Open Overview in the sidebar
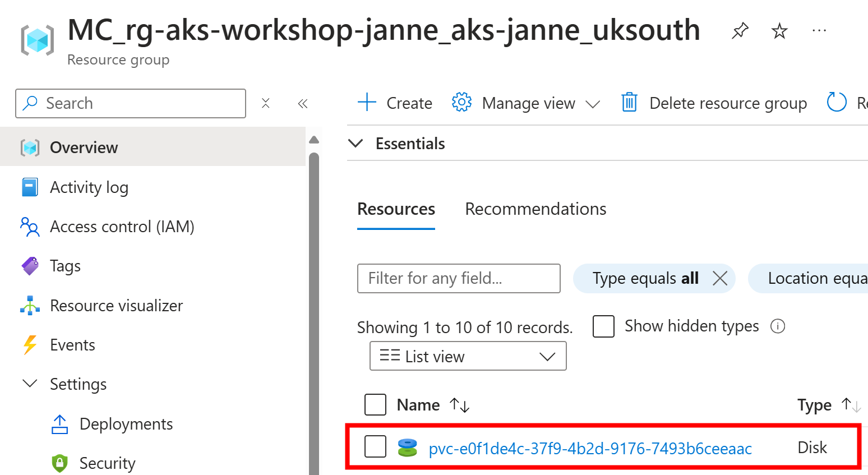868x475 pixels. tap(153, 146)
